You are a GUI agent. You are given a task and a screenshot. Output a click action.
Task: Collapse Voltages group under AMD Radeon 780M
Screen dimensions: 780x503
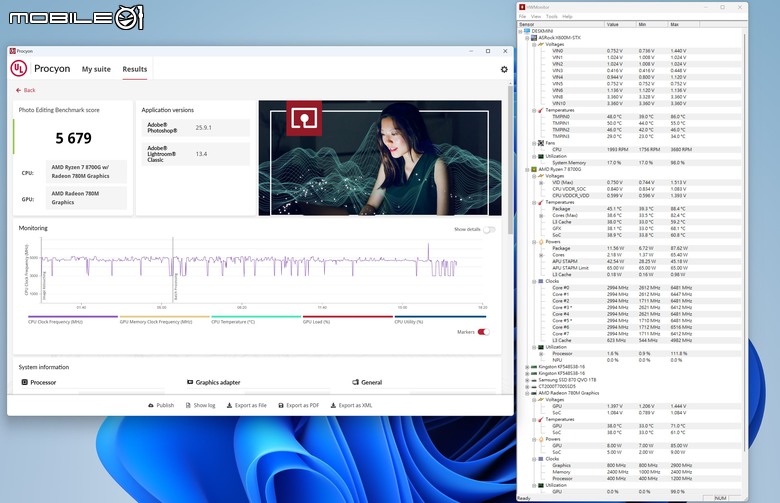(534, 400)
